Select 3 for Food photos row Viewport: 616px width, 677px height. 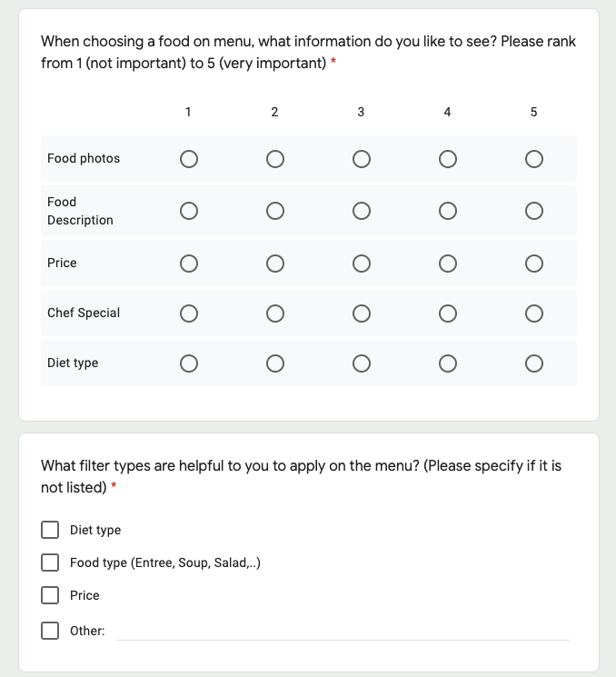pyautogui.click(x=362, y=159)
